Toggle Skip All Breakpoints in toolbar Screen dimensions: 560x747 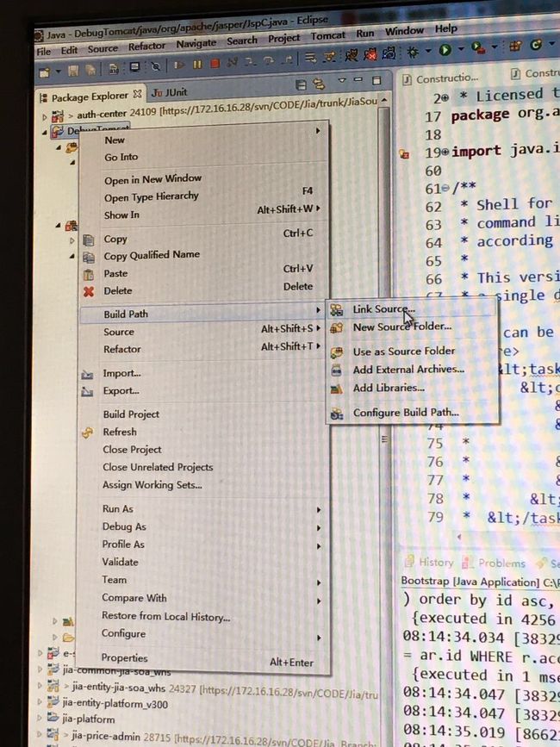pyautogui.click(x=156, y=66)
